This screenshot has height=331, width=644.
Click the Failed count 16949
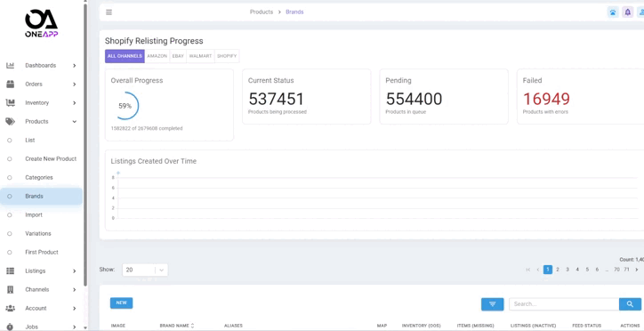pyautogui.click(x=546, y=100)
